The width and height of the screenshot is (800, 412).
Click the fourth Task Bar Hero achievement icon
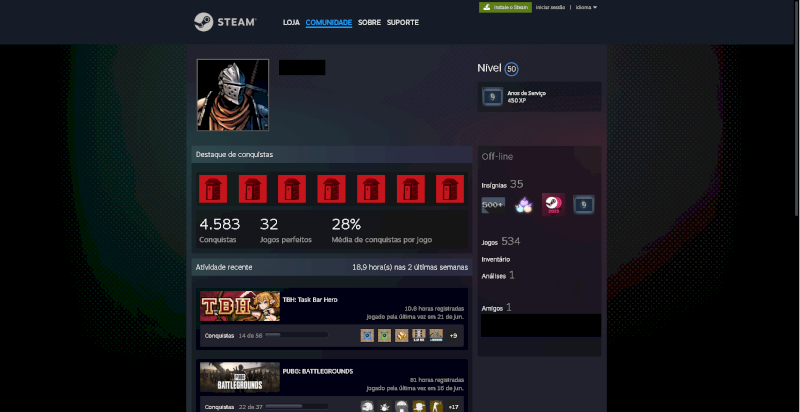click(419, 336)
